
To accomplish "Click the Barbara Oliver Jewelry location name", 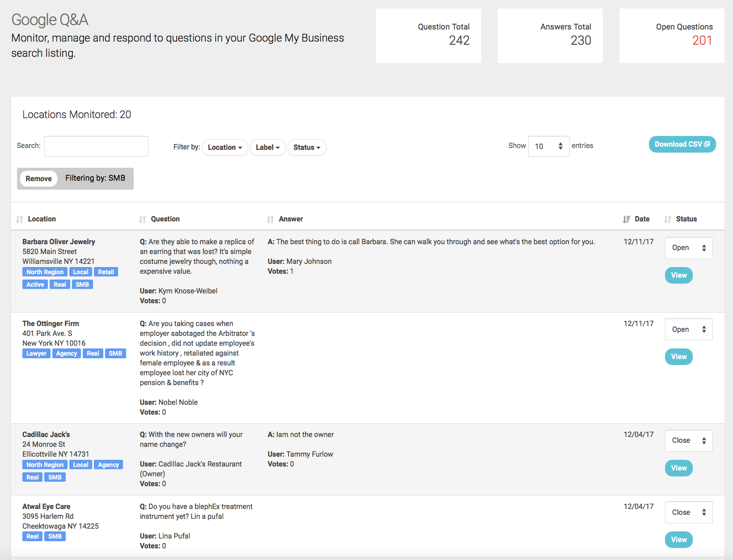I will 59,242.
